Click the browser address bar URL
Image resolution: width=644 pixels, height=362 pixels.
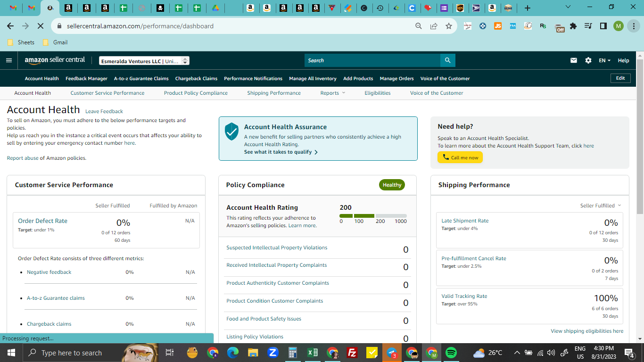coord(140,26)
